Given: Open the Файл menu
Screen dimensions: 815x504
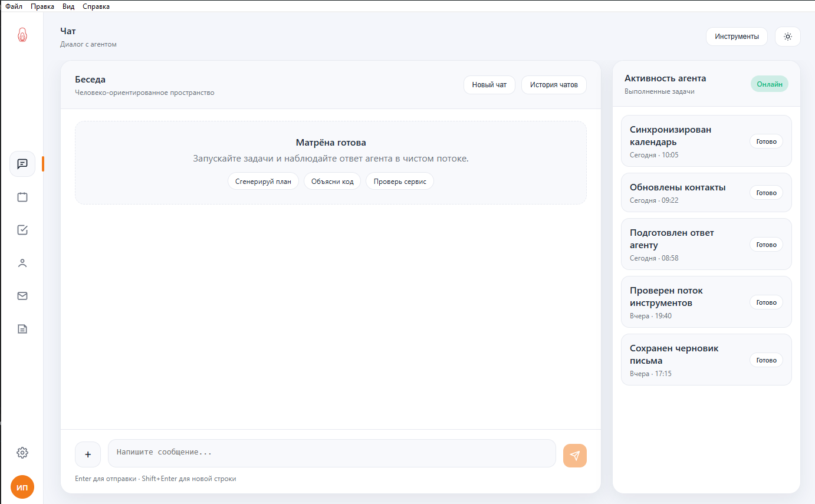Looking at the screenshot, I should click(14, 6).
